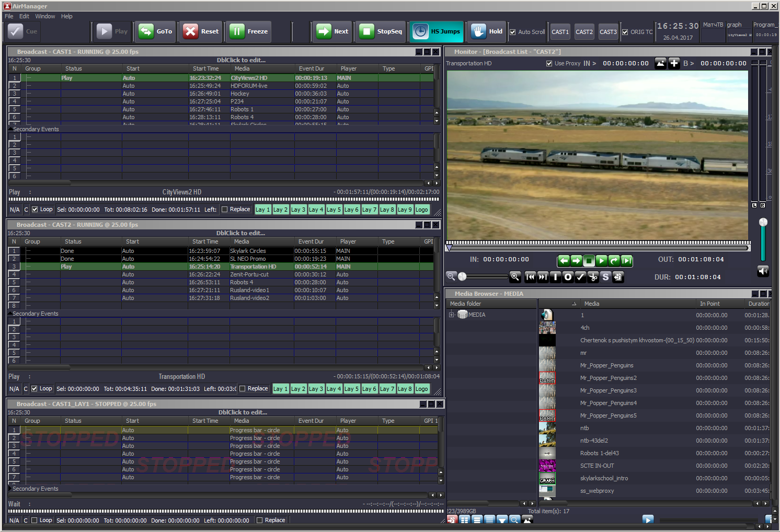Toggle the Use Proxy checkbox

click(549, 63)
